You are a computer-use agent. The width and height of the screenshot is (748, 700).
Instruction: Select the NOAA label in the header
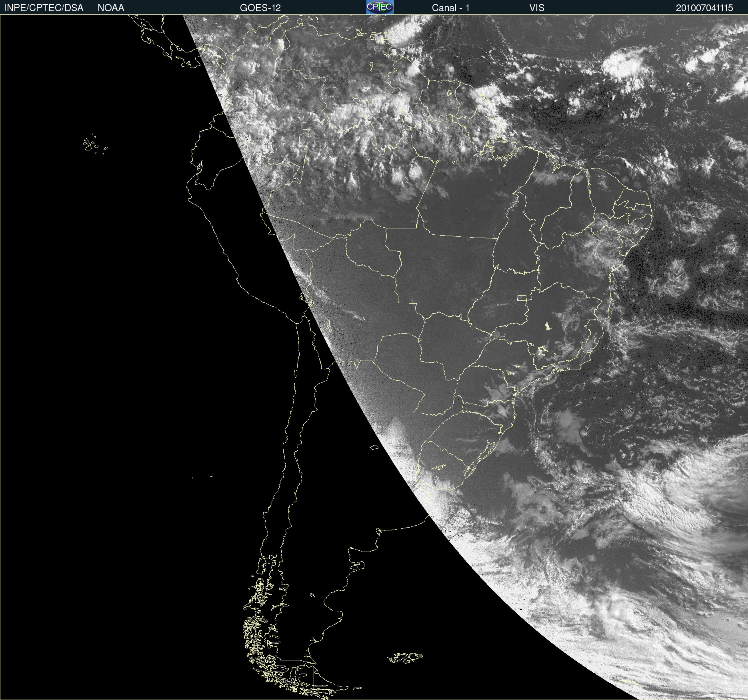click(x=111, y=8)
